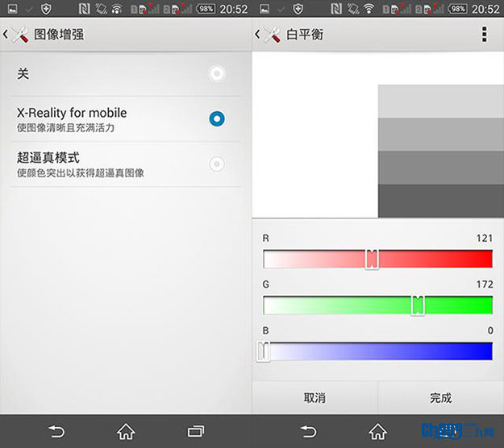
Task: Go back from the 图像增强 screen
Action: (6, 34)
